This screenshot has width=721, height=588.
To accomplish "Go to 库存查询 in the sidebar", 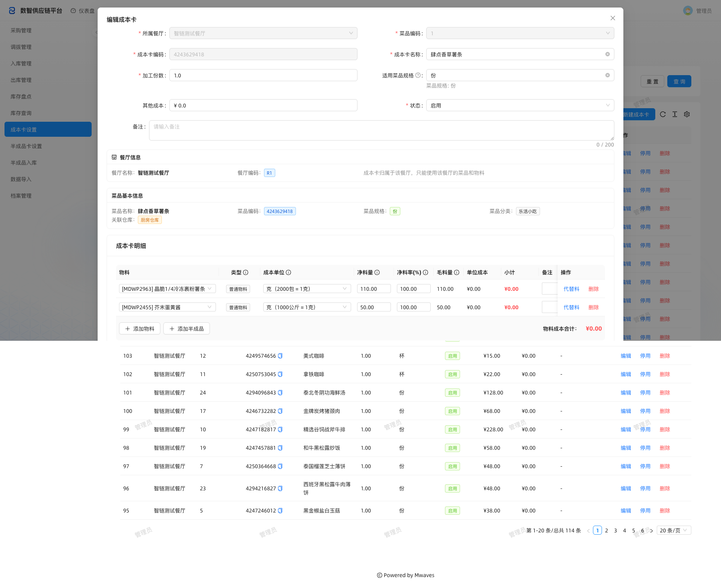I will 21,113.
